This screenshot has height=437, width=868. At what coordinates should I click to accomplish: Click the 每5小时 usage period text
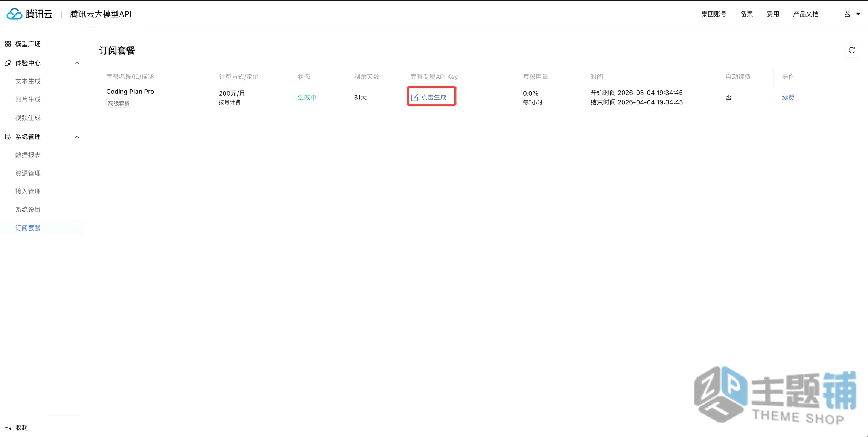coord(532,102)
